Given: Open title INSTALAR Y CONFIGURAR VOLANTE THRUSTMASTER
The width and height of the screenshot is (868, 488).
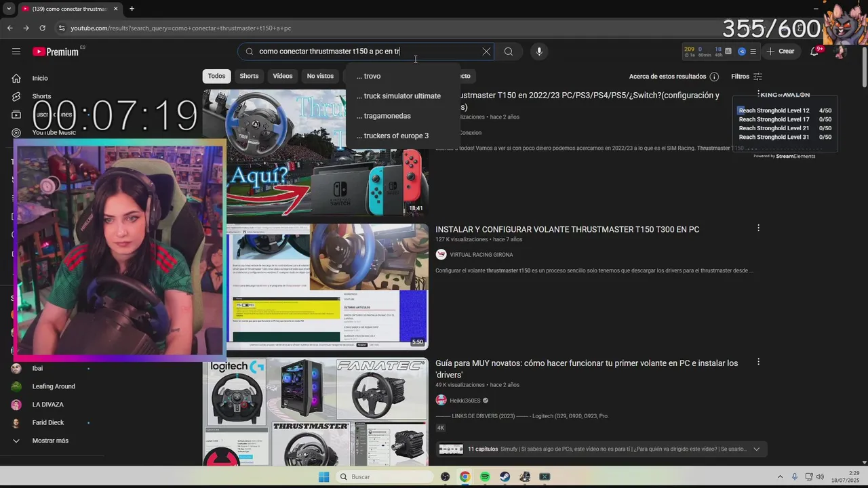Looking at the screenshot, I should [567, 230].
